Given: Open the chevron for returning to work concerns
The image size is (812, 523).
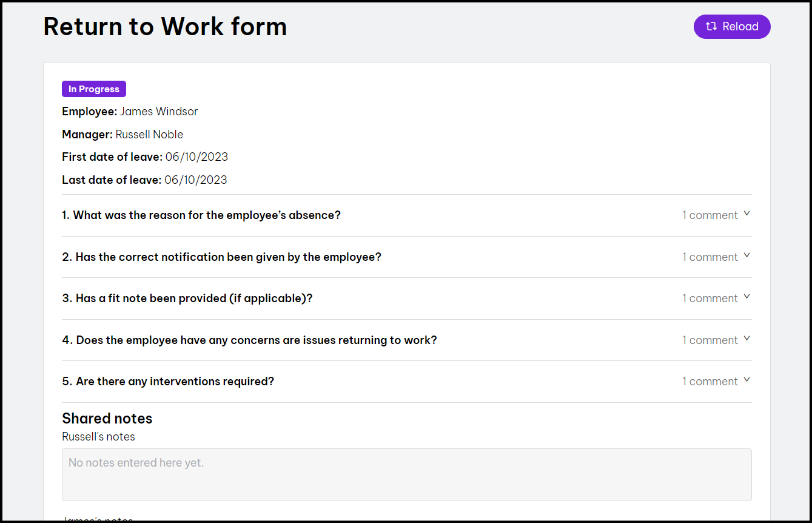Looking at the screenshot, I should 747,339.
